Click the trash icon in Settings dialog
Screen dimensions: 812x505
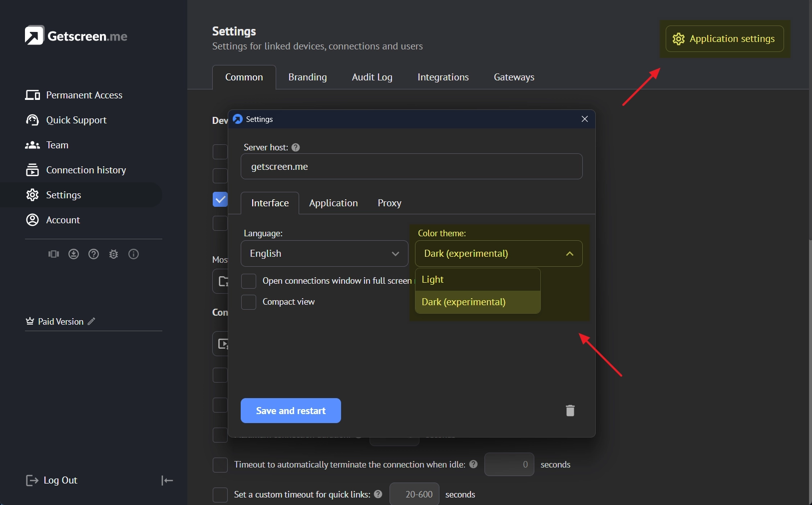pyautogui.click(x=570, y=411)
